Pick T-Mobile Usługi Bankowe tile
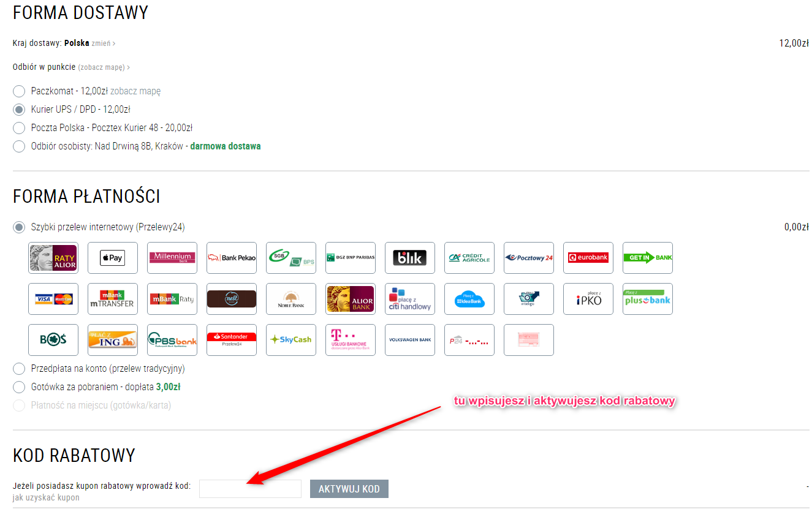The image size is (812, 517). coord(351,340)
